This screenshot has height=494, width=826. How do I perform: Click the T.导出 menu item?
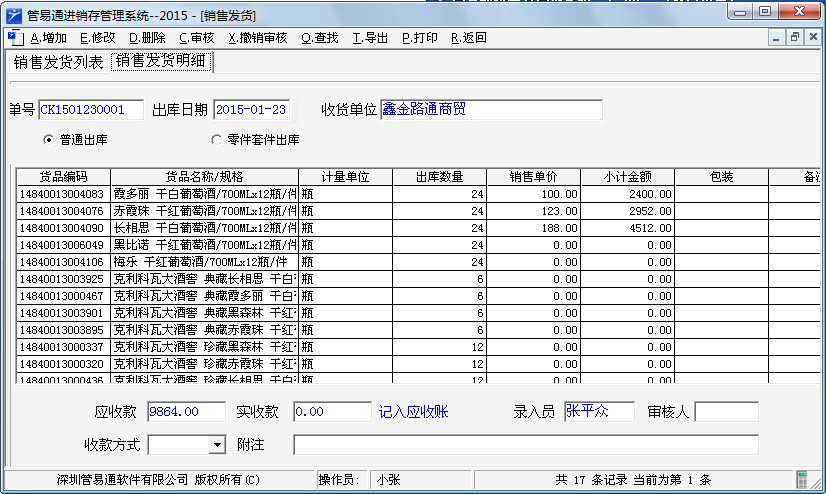pyautogui.click(x=370, y=38)
